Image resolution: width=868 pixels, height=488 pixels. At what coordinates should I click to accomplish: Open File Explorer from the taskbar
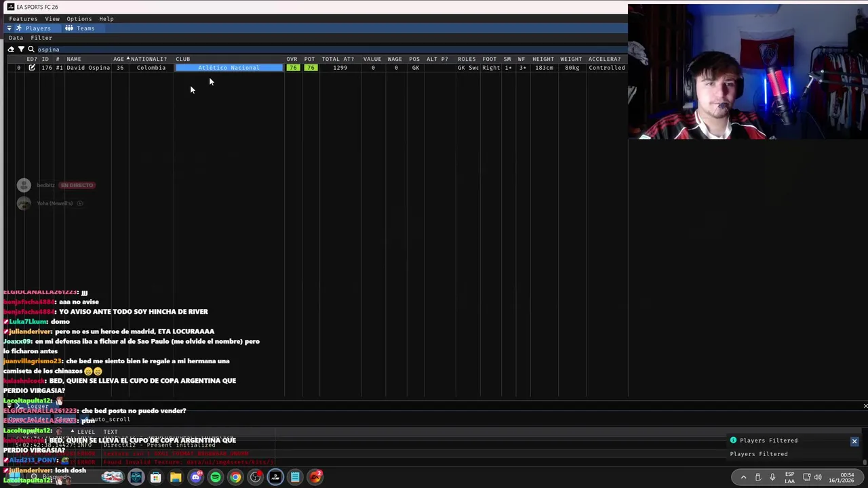[x=176, y=477]
